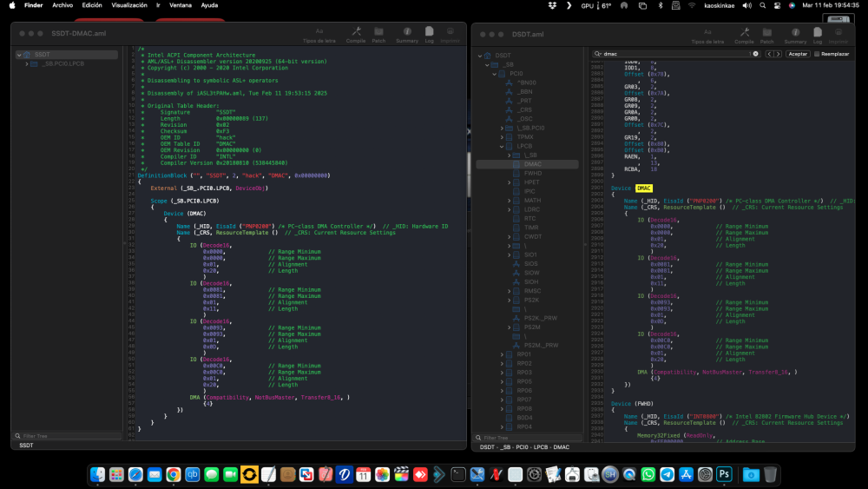Open Summary in the SSDT-DMAC.aml window
Viewport: 868px width, 489px height.
407,35
